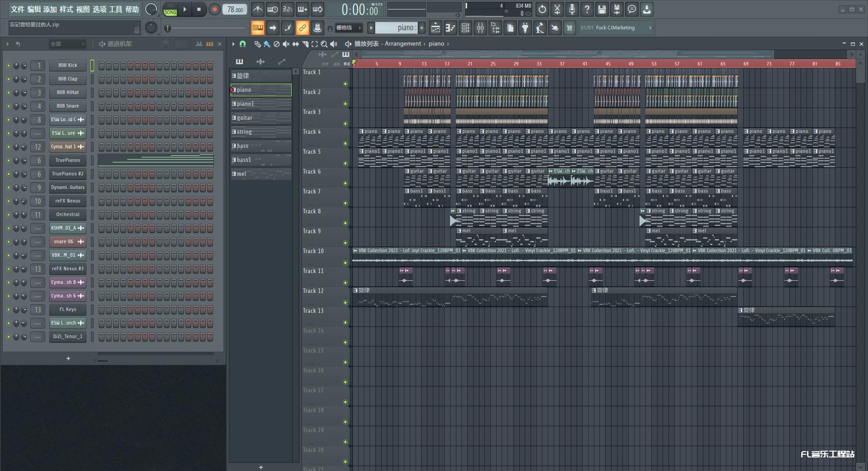This screenshot has width=868, height=471.
Task: Toggle link/multi-link to controllers icon
Action: tap(302, 28)
